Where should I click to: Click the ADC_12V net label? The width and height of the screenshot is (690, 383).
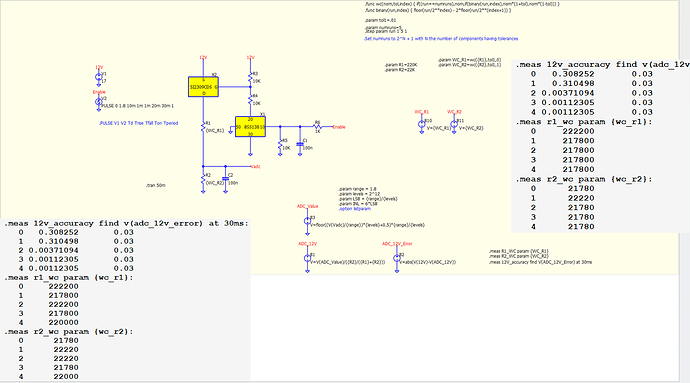pos(308,243)
